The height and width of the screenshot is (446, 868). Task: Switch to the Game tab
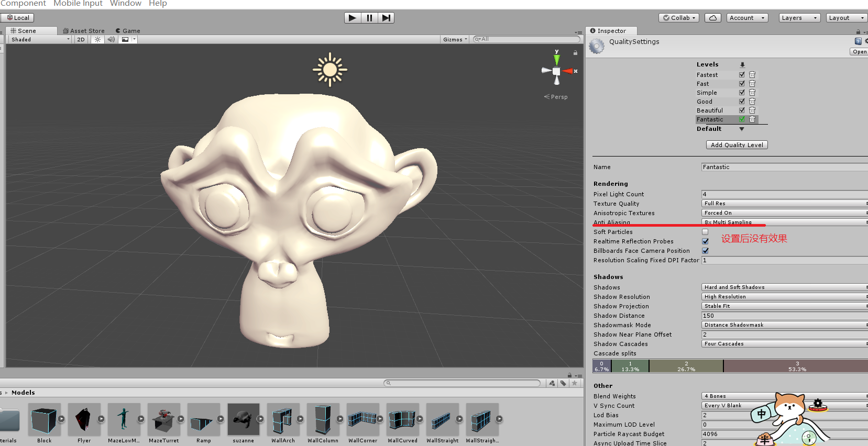128,31
